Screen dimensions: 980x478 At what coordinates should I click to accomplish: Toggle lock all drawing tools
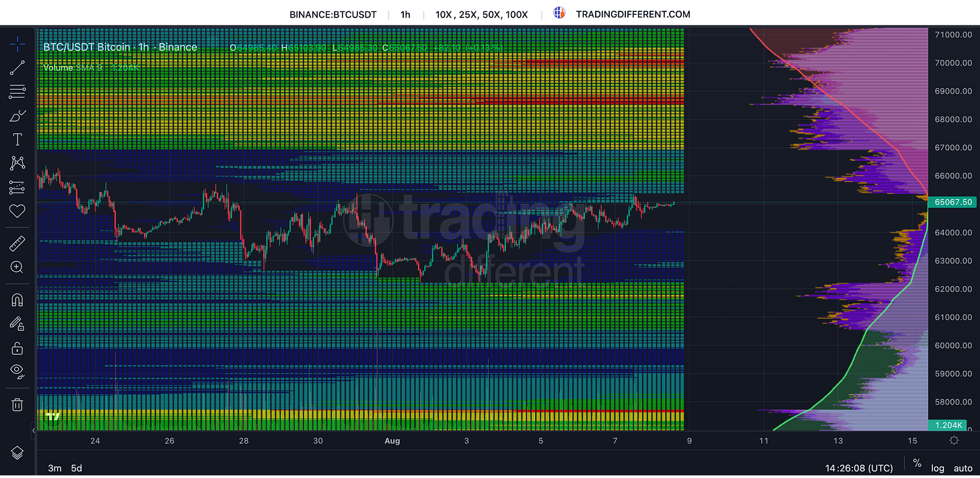pyautogui.click(x=17, y=348)
